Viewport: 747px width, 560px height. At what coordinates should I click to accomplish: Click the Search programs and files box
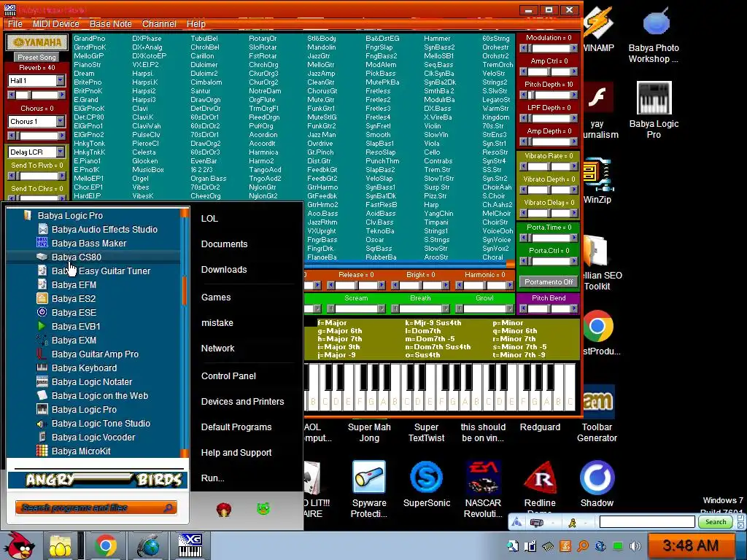(x=96, y=508)
